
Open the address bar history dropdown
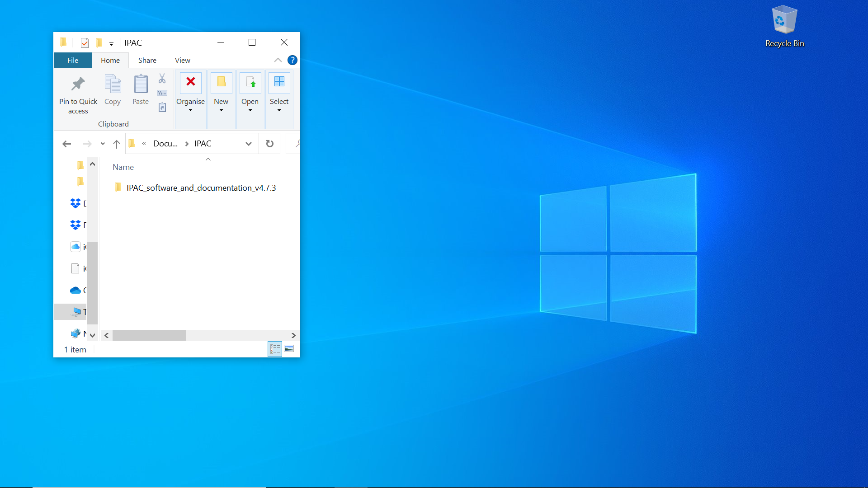[249, 144]
